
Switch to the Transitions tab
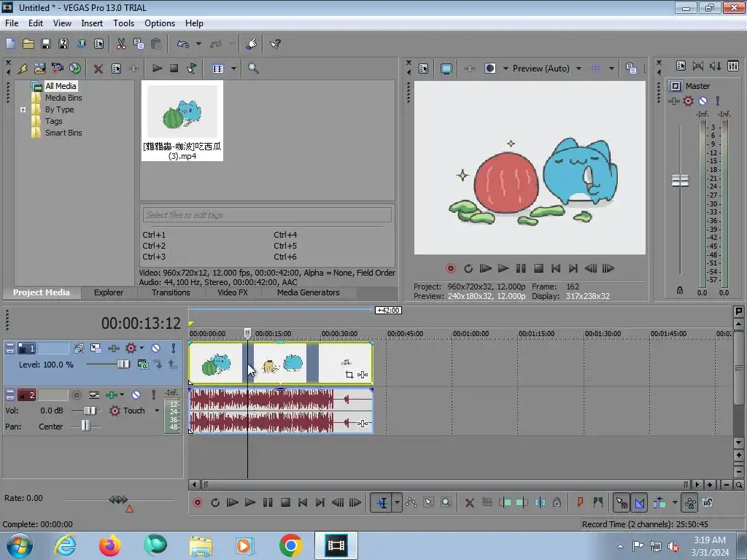point(171,293)
